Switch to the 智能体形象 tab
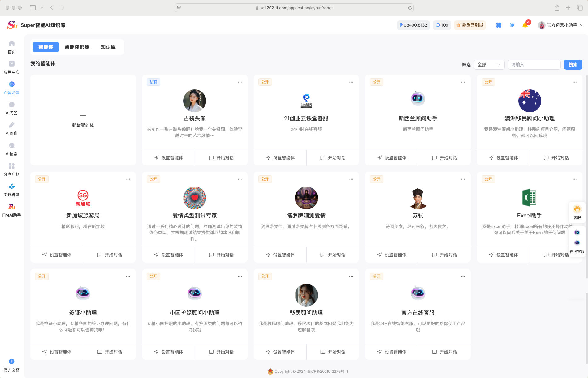The width and height of the screenshot is (588, 378). click(x=77, y=47)
